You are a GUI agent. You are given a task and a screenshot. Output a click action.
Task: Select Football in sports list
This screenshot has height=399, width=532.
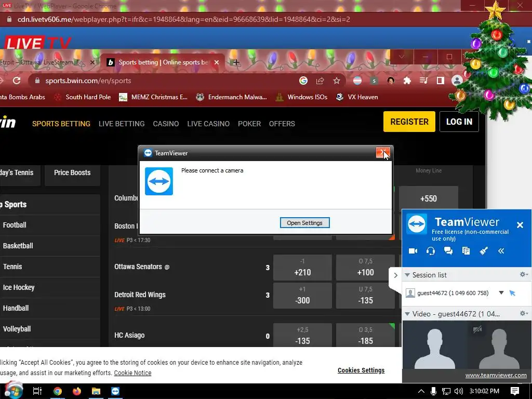(50, 225)
